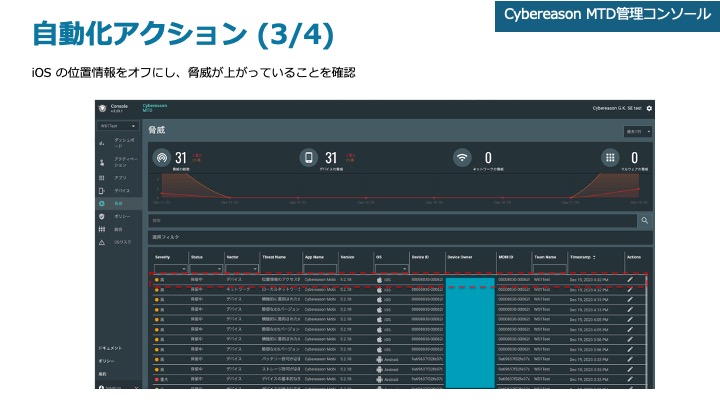The image size is (720, 405).
Task: Click the Cybereason G.K. SE test account name
Action: click(x=617, y=108)
